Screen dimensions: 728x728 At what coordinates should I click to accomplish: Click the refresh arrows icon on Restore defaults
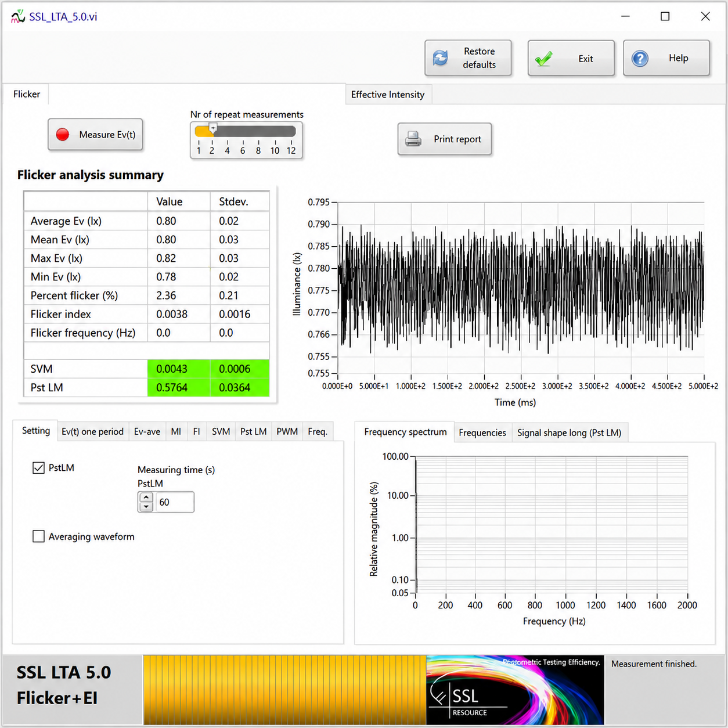coord(441,58)
